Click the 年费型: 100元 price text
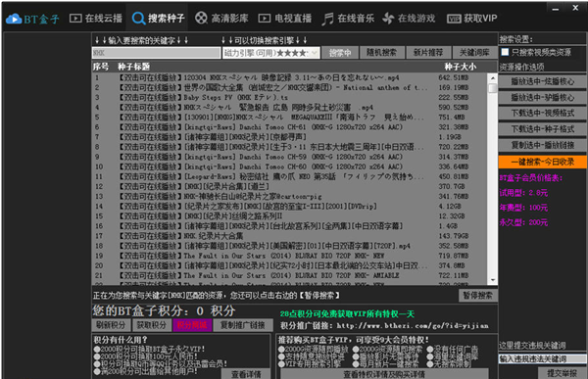The width and height of the screenshot is (588, 379). [x=523, y=208]
